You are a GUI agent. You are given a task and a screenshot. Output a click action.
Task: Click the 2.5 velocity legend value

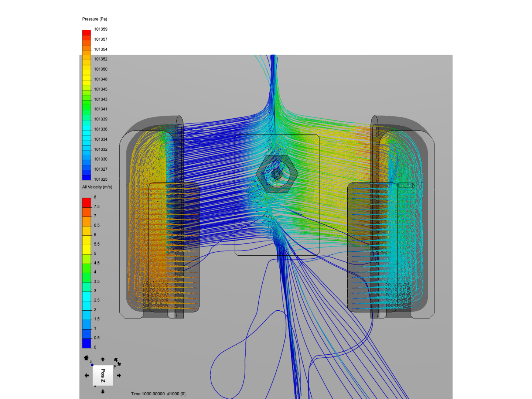96,300
